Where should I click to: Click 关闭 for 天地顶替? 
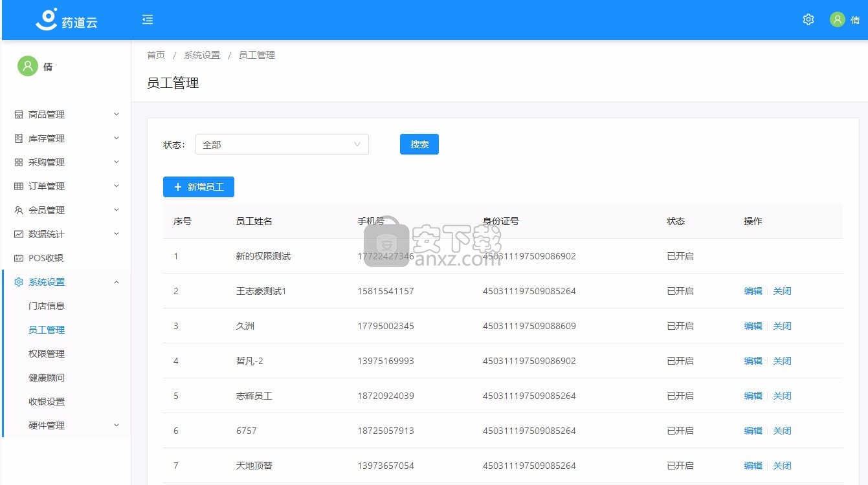(782, 466)
